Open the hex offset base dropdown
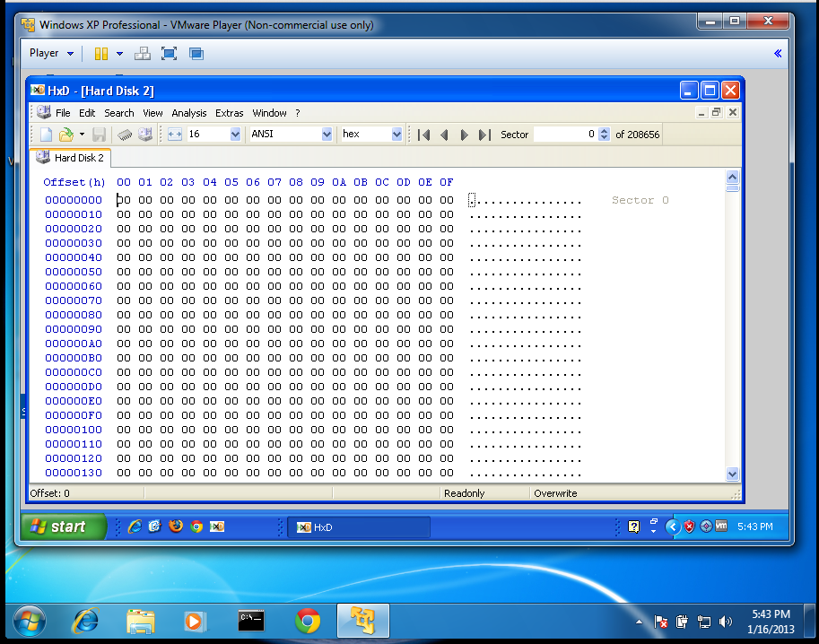The image size is (819, 644). click(396, 135)
